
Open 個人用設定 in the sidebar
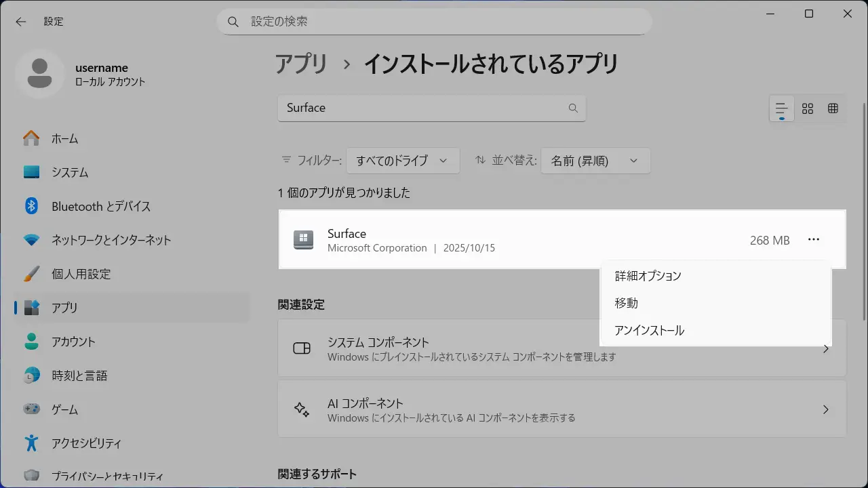(81, 274)
